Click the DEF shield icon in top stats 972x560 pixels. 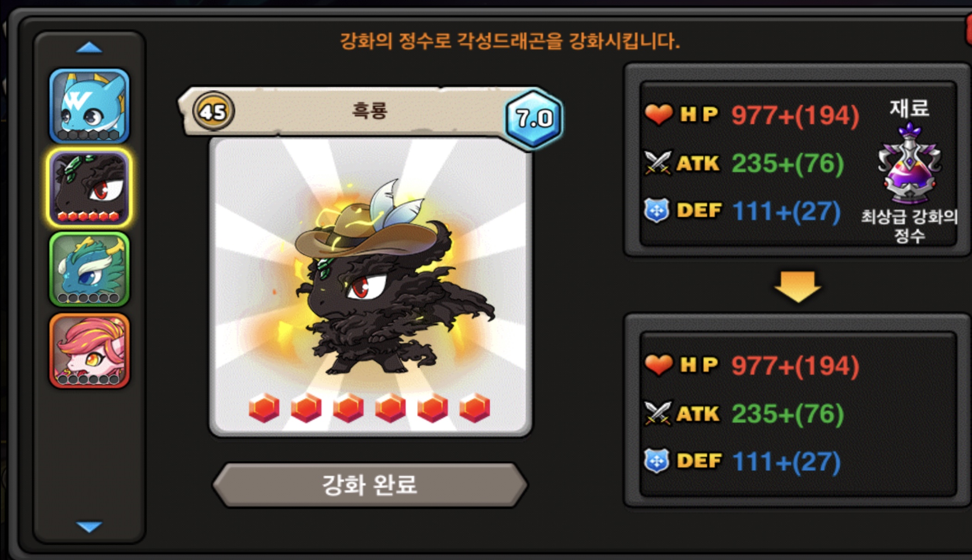point(657,210)
